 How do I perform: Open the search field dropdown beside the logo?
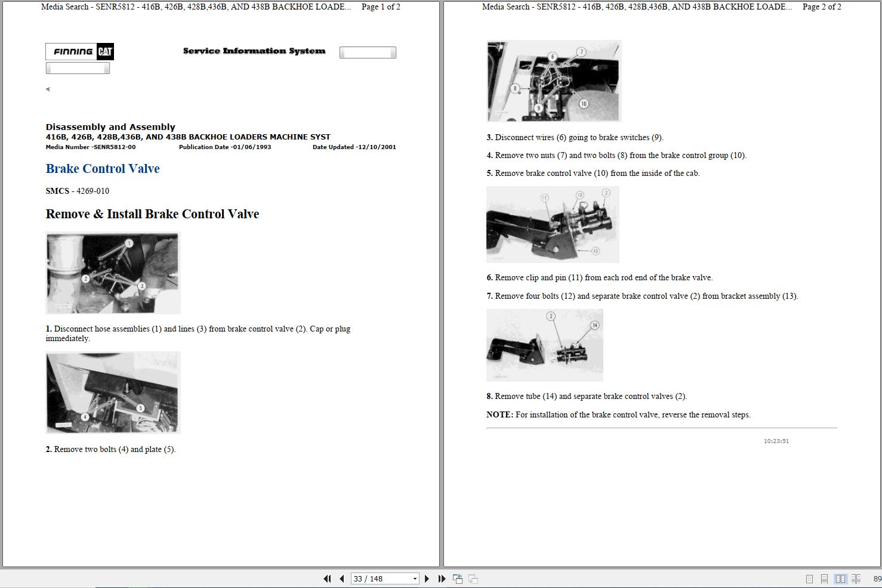coord(78,67)
